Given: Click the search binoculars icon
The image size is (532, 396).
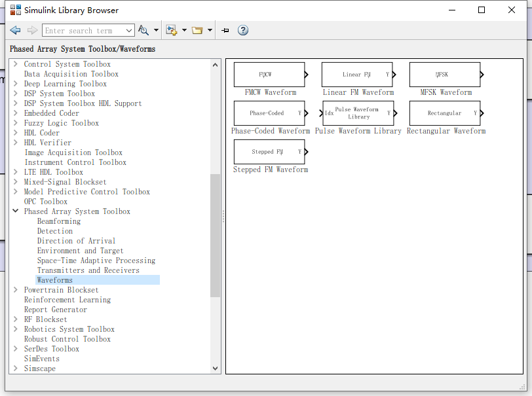Looking at the screenshot, I should [143, 31].
